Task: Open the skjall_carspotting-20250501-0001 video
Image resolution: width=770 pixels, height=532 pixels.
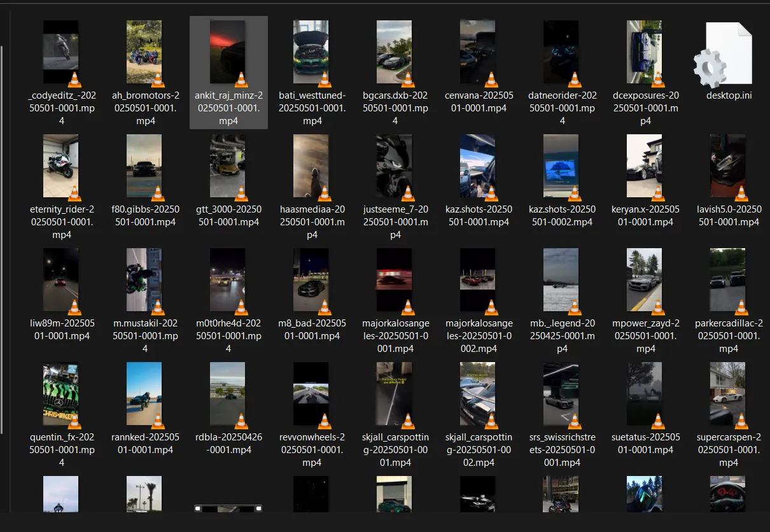Action: [395, 393]
